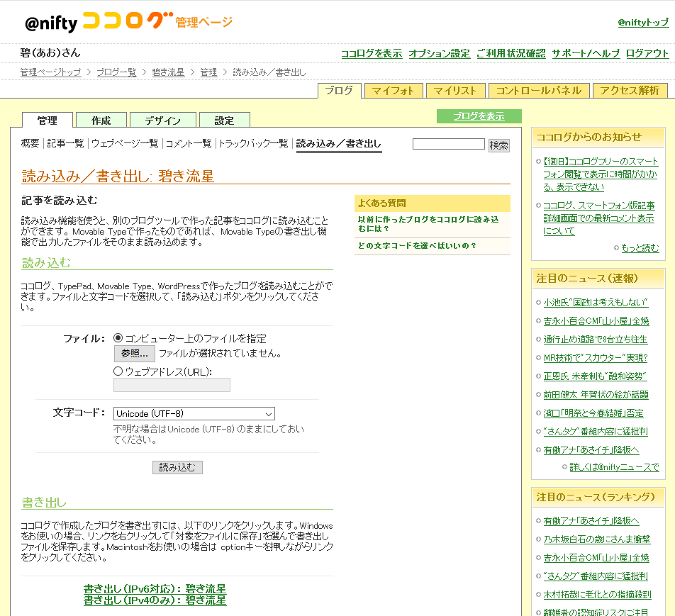The width and height of the screenshot is (675, 616).
Task: Open コメント一覧 menu item
Action: click(189, 143)
